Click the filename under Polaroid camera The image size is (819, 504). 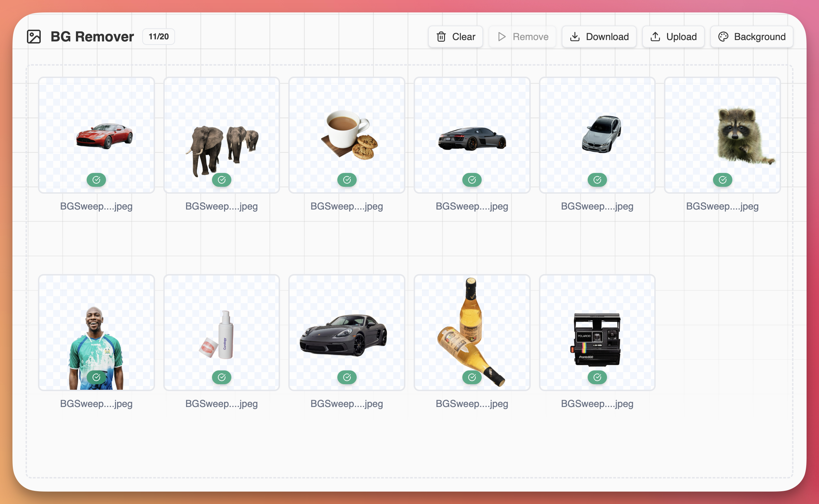597,404
